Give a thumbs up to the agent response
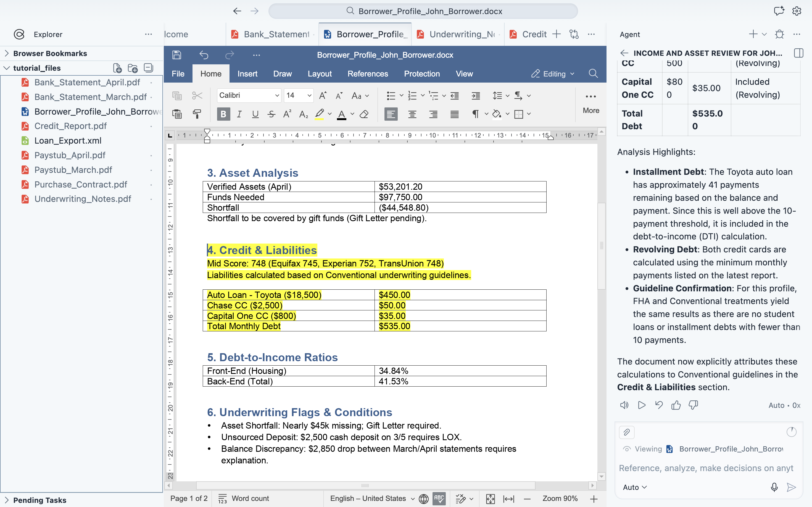Image resolution: width=812 pixels, height=507 pixels. point(676,405)
